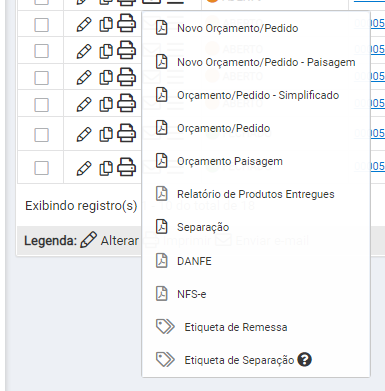Viewport: 385px width, 391px height.
Task: Select Novo Orçamento/Pedido - Paisagem option
Action: tap(266, 62)
